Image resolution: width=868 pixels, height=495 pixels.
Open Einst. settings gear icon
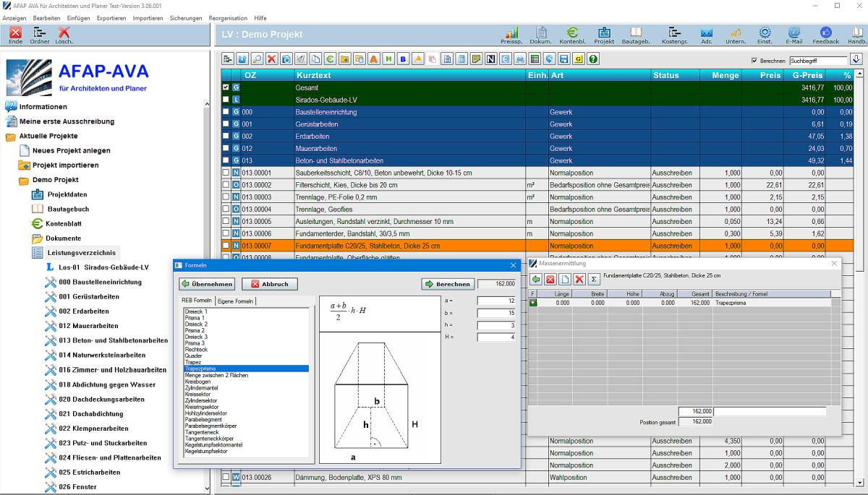point(765,35)
